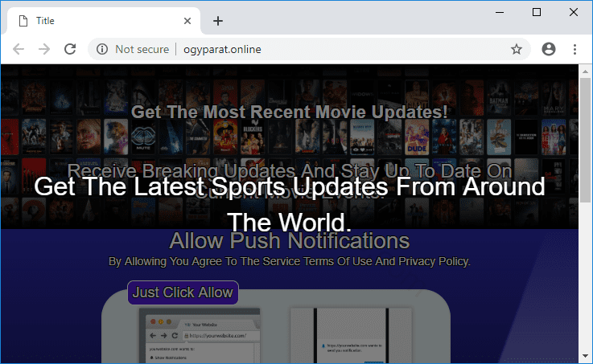This screenshot has width=593, height=364.
Task: Close the tab named Title
Action: (x=187, y=21)
